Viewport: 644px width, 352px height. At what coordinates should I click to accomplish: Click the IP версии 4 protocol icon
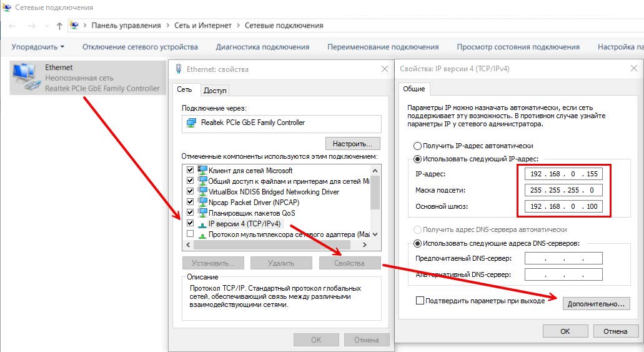(202, 224)
